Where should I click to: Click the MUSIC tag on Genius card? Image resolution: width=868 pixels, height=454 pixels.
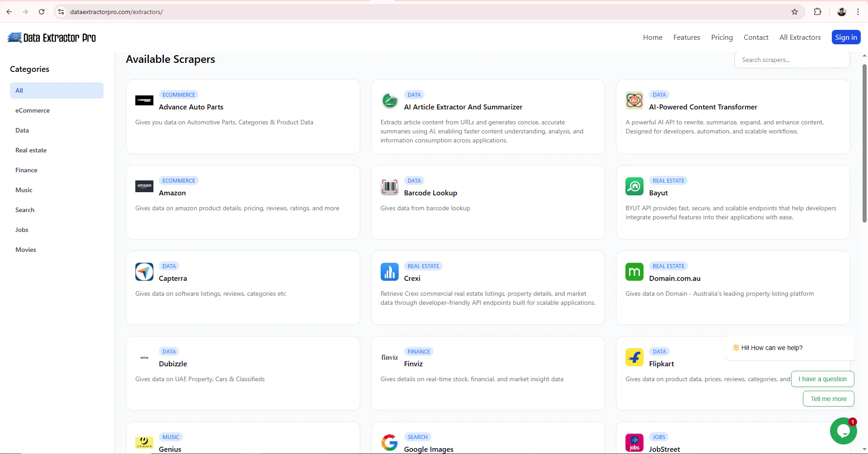click(171, 437)
